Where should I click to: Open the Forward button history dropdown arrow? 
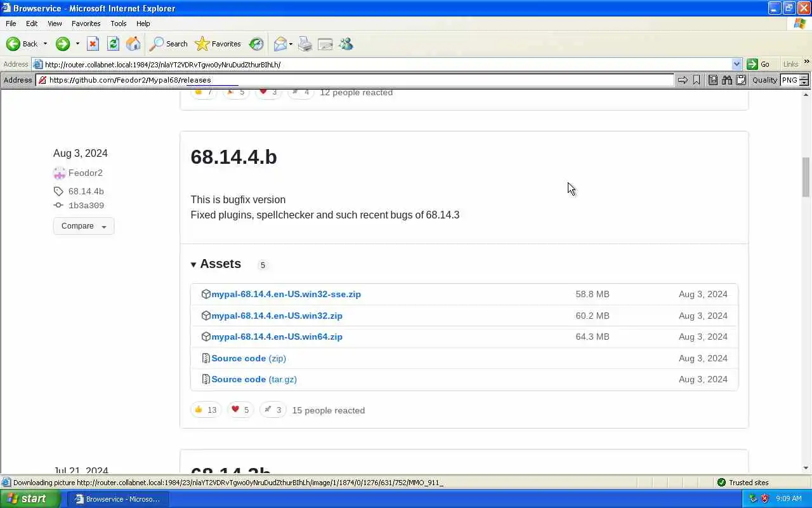click(77, 44)
